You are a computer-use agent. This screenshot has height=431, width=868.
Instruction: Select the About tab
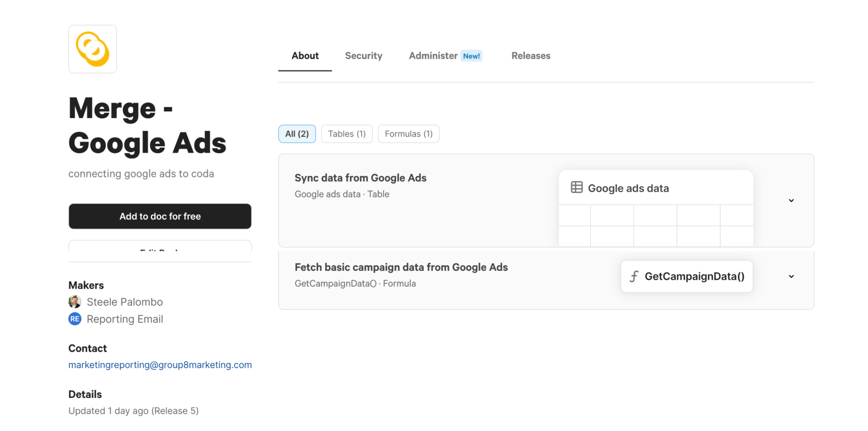click(x=305, y=56)
